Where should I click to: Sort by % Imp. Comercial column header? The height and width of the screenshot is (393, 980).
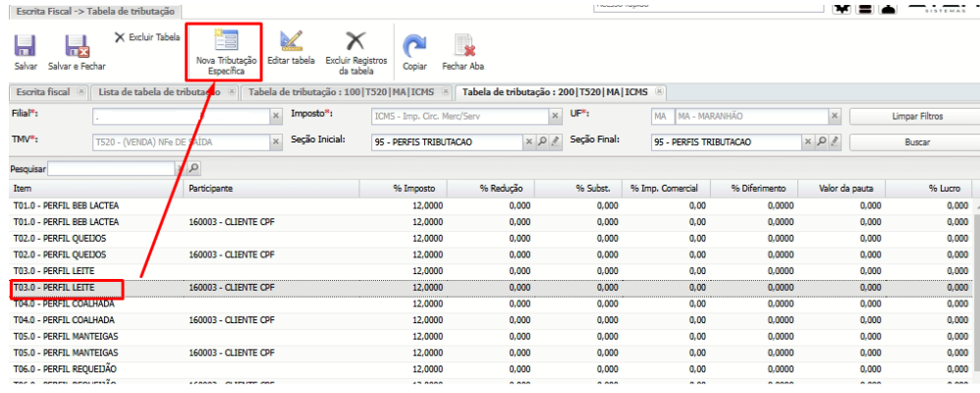666,189
